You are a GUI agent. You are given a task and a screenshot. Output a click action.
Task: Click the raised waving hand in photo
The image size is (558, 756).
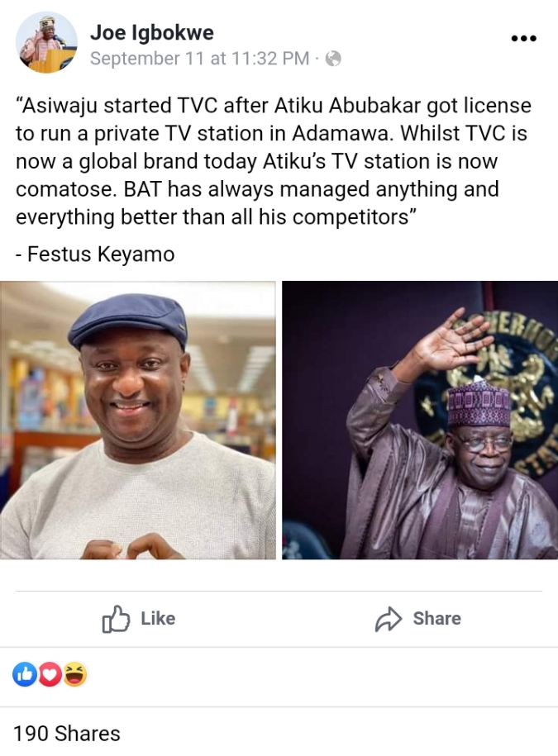pos(451,340)
